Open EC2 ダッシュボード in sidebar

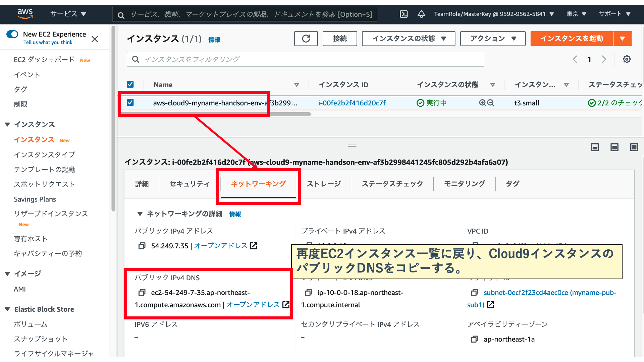point(44,60)
